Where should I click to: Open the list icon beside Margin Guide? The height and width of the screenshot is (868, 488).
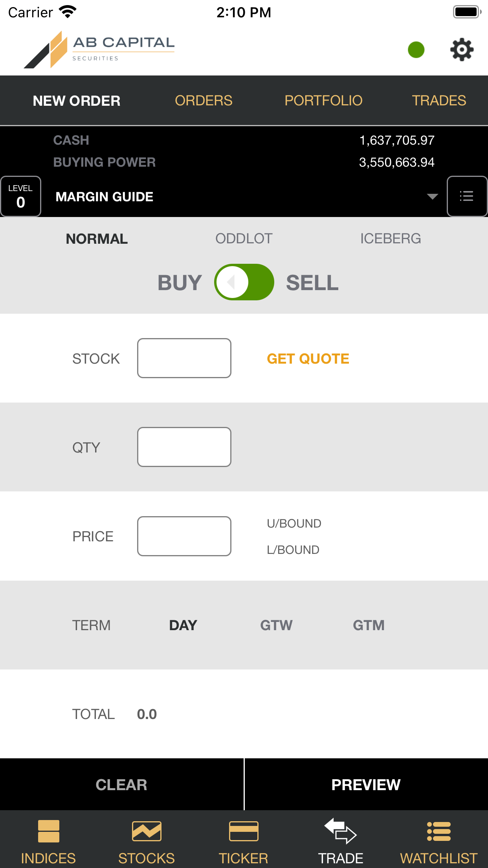tap(467, 196)
